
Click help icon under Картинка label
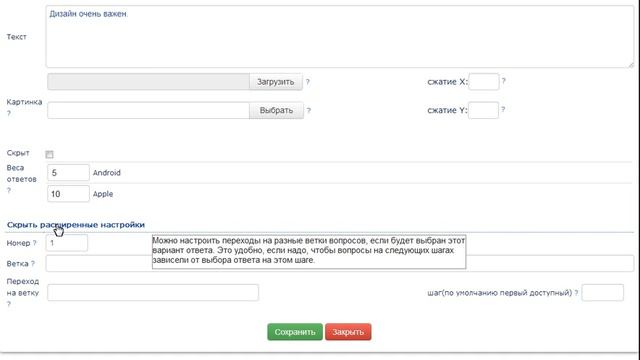coord(9,113)
